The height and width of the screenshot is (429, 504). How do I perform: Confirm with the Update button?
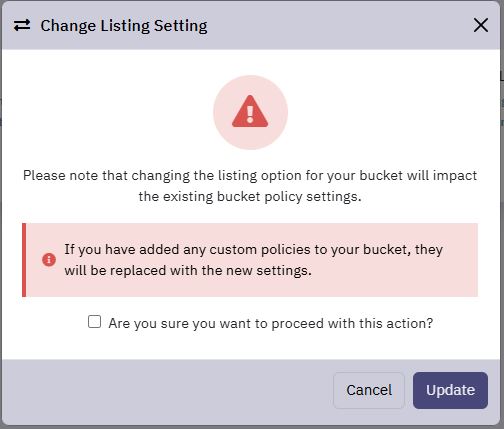coord(450,390)
